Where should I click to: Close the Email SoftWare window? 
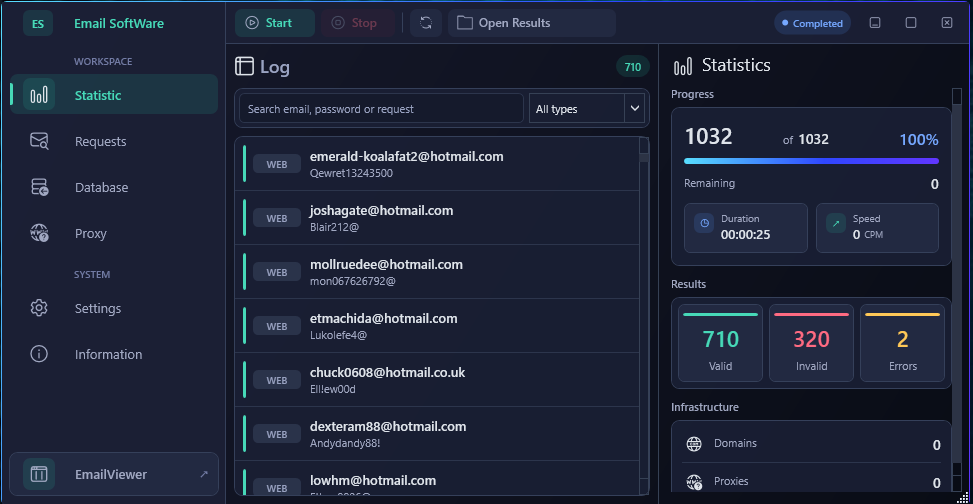point(947,23)
